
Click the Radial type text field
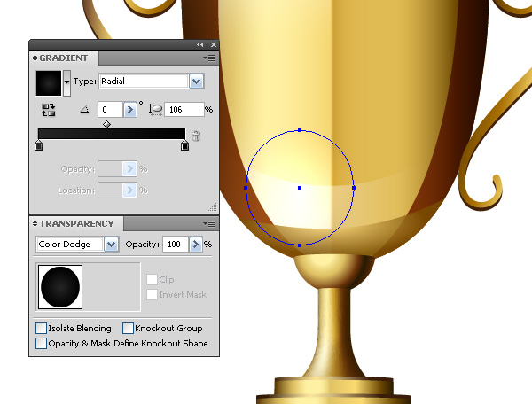(x=144, y=82)
